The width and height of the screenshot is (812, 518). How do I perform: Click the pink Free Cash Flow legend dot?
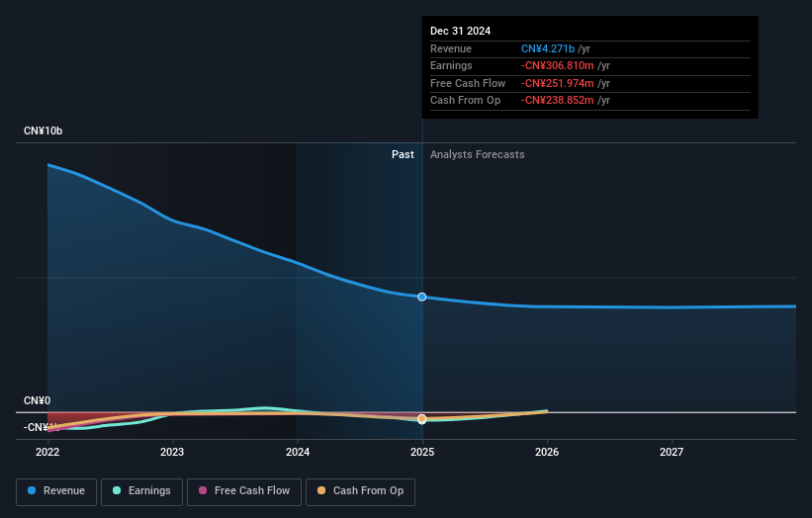pos(203,490)
